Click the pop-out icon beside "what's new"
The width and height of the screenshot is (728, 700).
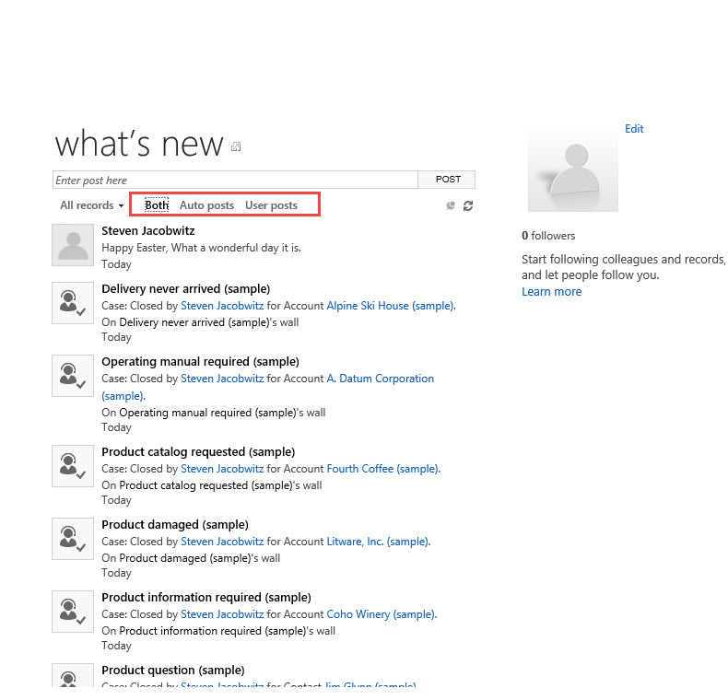click(237, 146)
